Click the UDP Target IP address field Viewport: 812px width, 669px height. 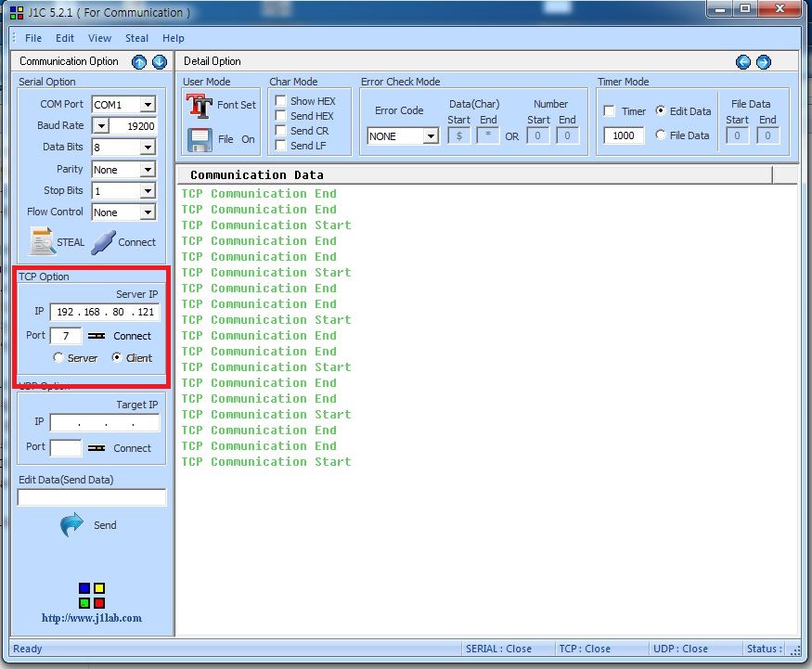point(105,423)
